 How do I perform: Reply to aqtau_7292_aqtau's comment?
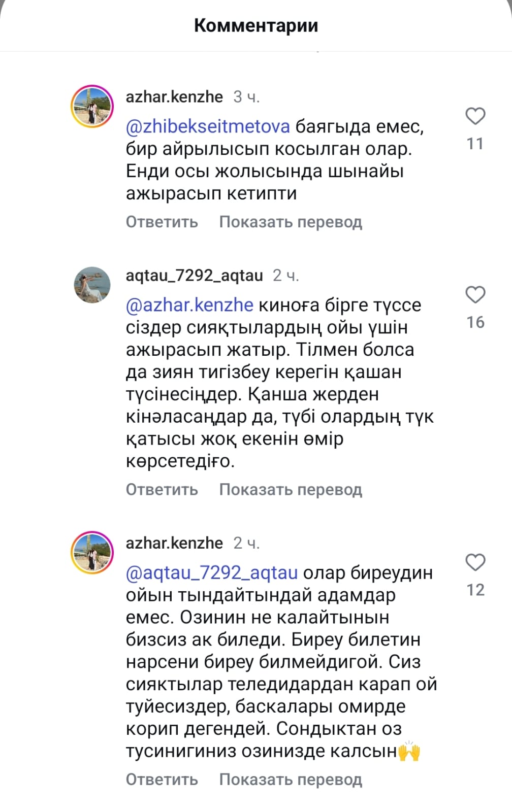coord(162,490)
